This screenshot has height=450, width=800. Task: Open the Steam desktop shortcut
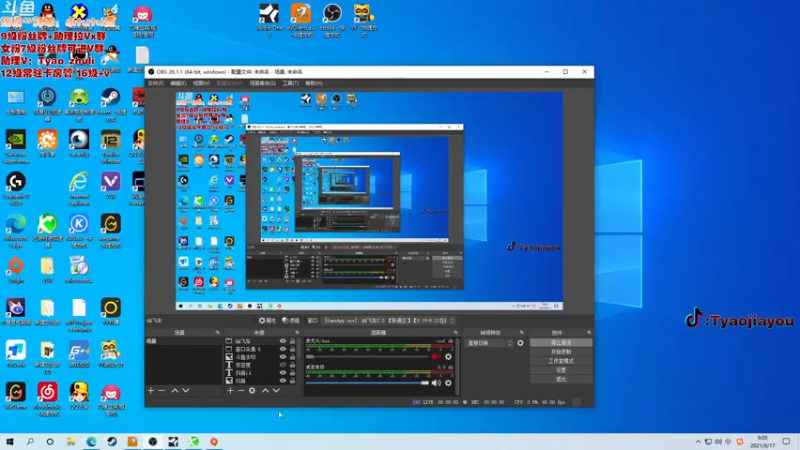(x=110, y=104)
